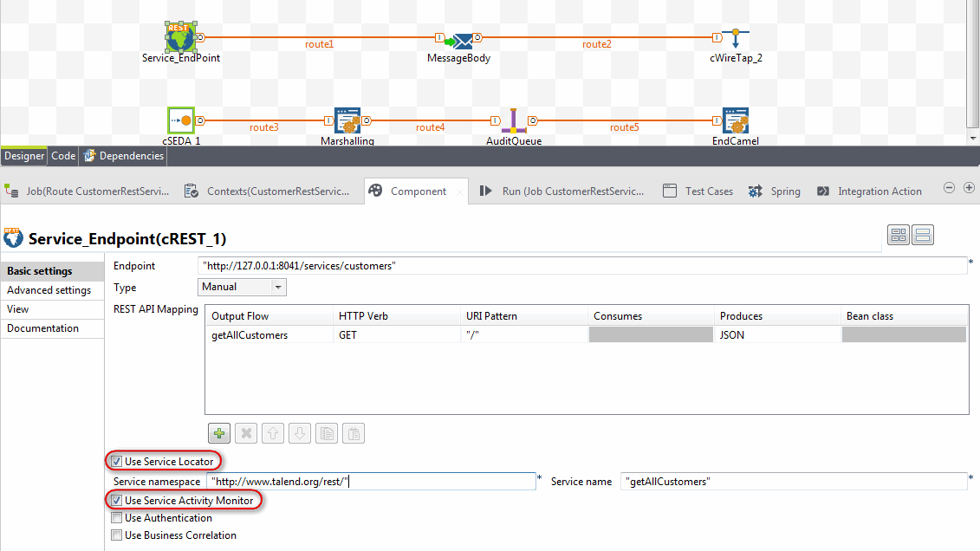980x551 pixels.
Task: Click the Contexts tab icon
Action: point(191,191)
